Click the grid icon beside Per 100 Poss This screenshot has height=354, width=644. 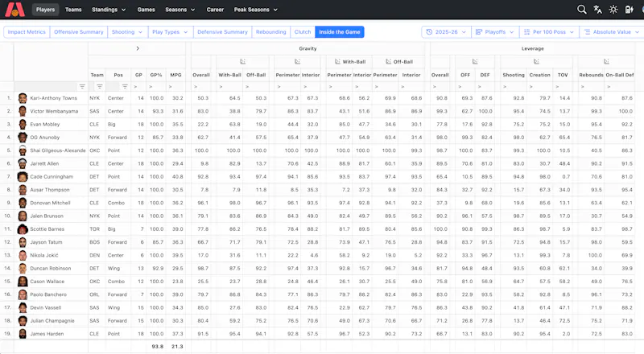pos(527,32)
